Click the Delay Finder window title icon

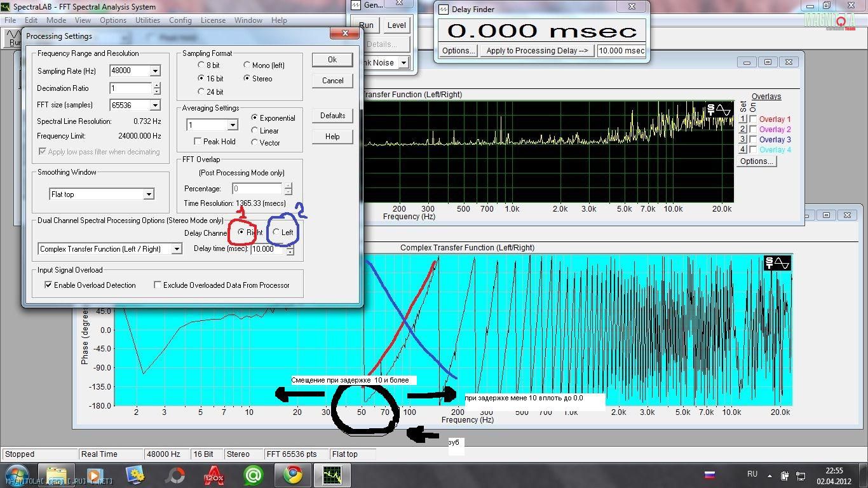coord(443,10)
